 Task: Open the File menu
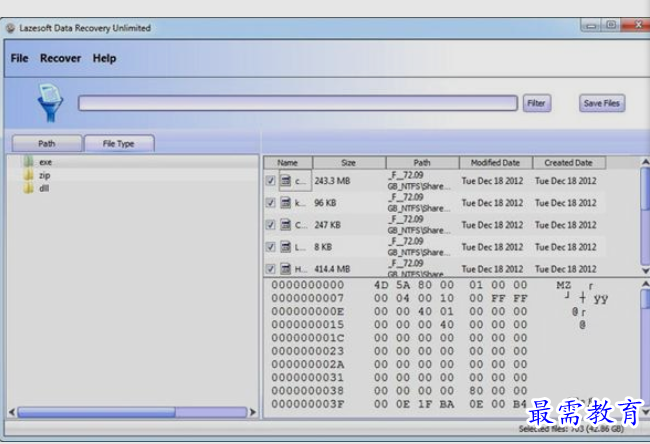point(19,58)
